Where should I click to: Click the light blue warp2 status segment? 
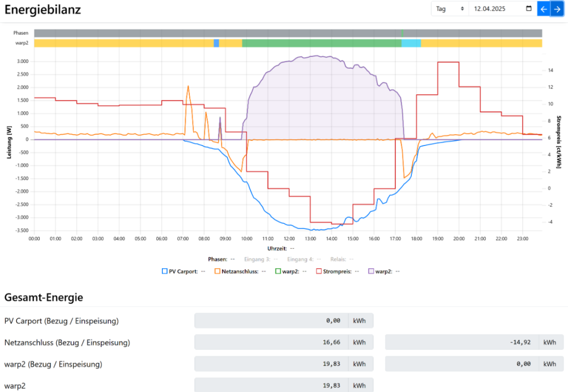[x=411, y=43]
